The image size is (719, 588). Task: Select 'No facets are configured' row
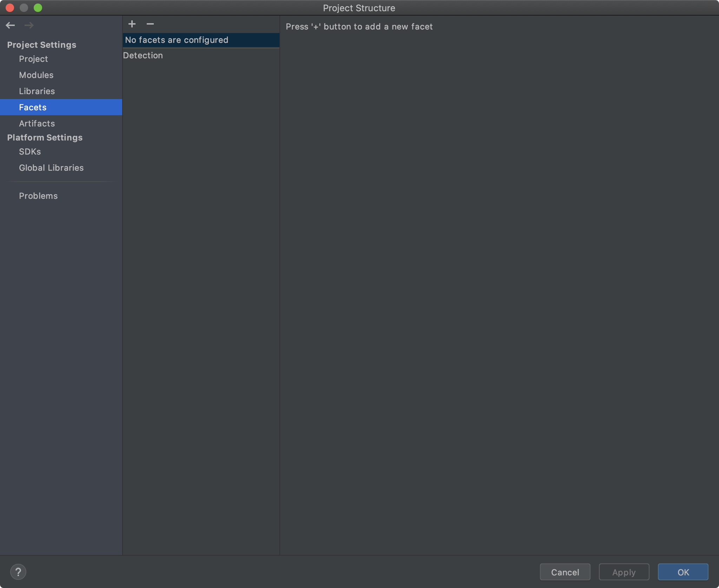pos(177,40)
